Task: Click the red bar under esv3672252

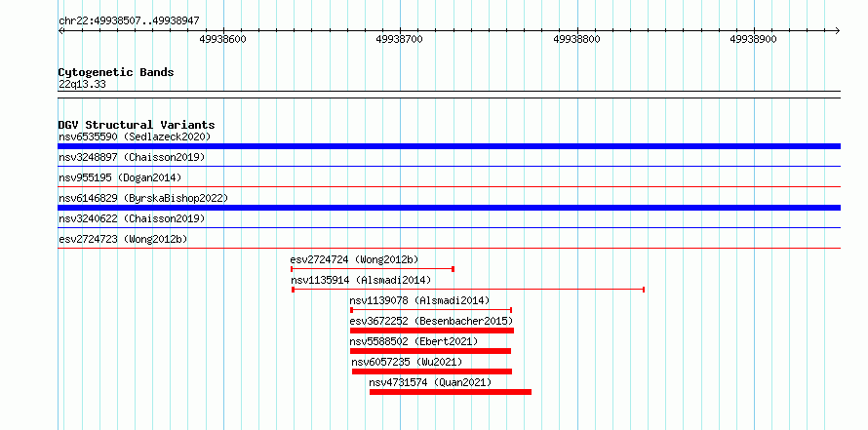Action: click(432, 331)
